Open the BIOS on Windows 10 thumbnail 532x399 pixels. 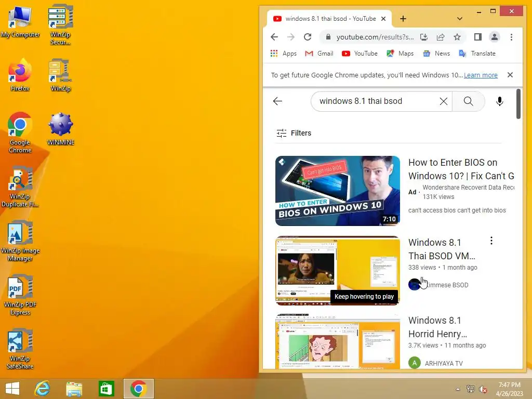pyautogui.click(x=338, y=191)
